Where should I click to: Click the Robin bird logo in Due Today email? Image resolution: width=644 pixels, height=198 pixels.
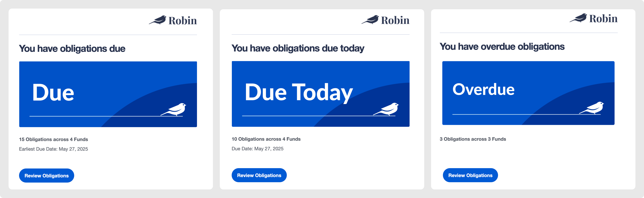[x=370, y=20]
